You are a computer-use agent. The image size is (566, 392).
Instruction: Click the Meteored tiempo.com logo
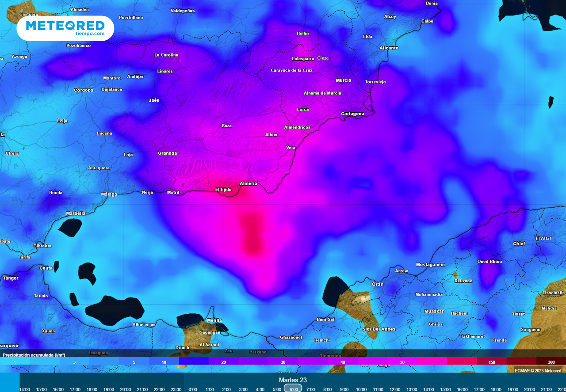tap(65, 28)
